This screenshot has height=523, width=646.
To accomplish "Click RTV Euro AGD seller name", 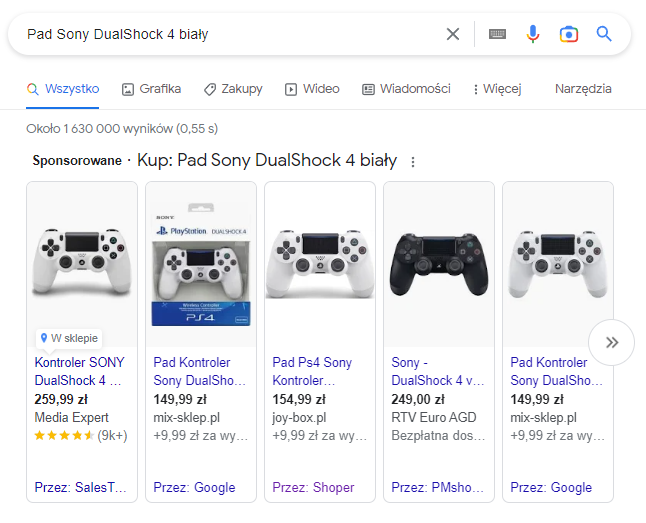I will (434, 417).
